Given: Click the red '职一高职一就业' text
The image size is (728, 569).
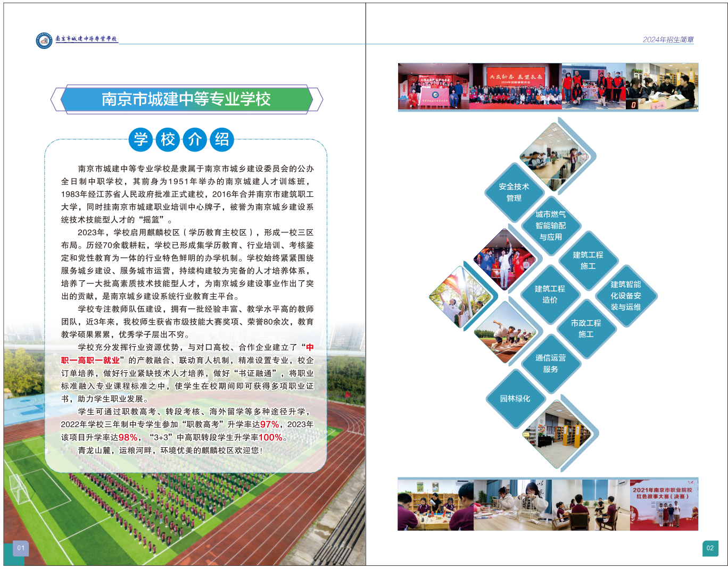Looking at the screenshot, I should 90,361.
